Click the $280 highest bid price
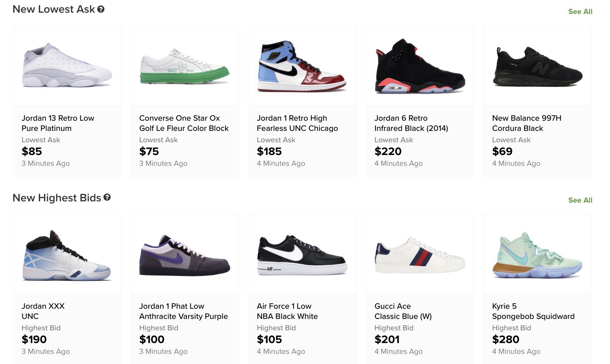Screen dimensions: 610x364 pyautogui.click(x=506, y=340)
